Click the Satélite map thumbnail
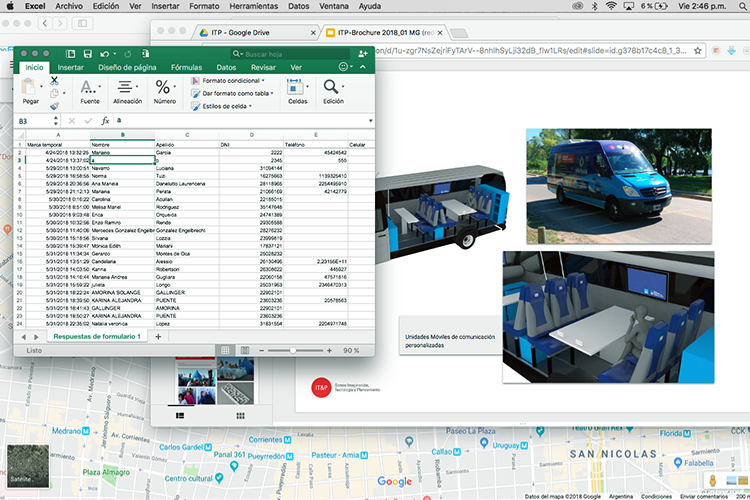Viewport: 750px width, 500px height. pyautogui.click(x=28, y=466)
